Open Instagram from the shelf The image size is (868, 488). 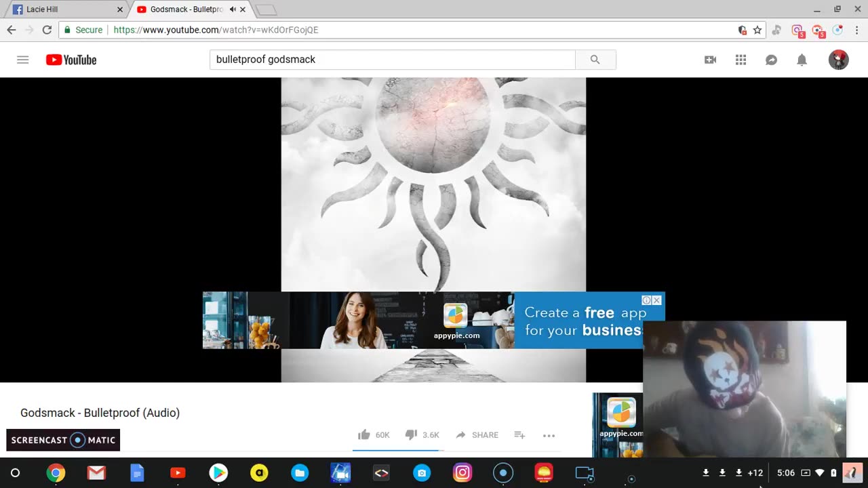[x=462, y=473]
